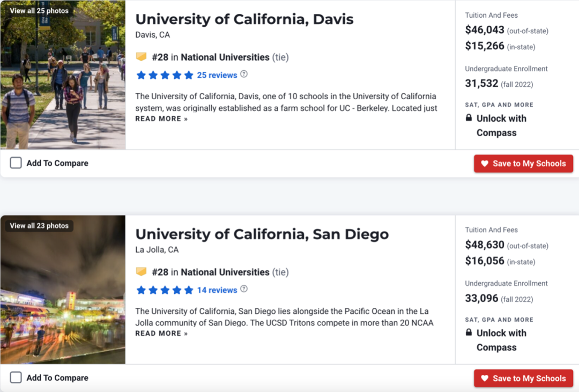
Task: Open University of California, San Diego title link
Action: (262, 234)
